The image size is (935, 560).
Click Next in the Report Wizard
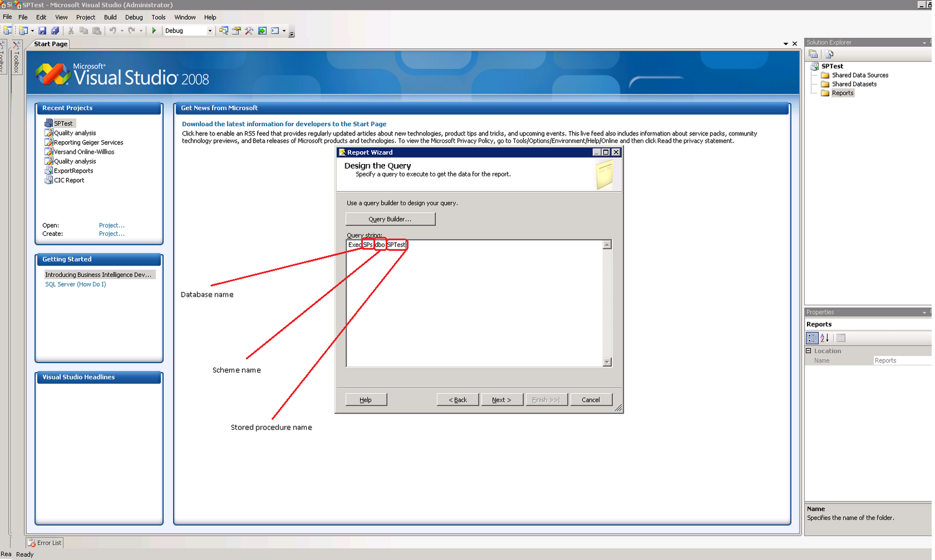[501, 400]
